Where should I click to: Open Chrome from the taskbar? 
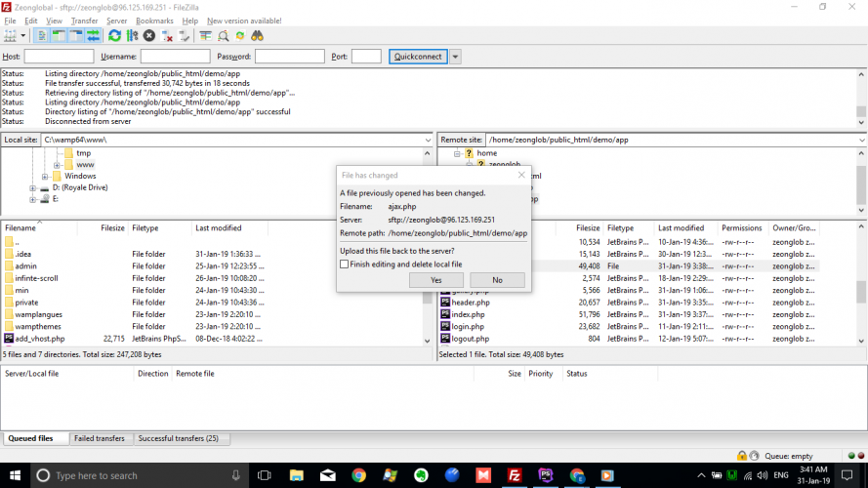point(358,475)
